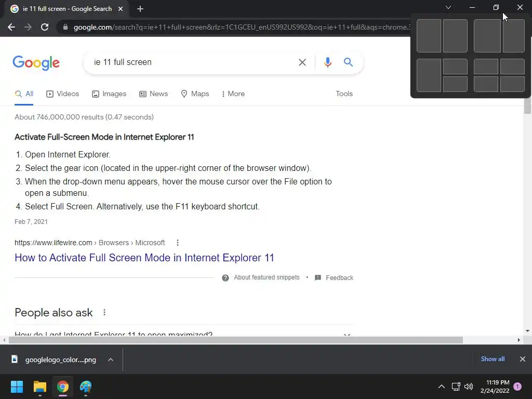Close the downloads bar
The width and height of the screenshot is (532, 399).
pos(523,359)
